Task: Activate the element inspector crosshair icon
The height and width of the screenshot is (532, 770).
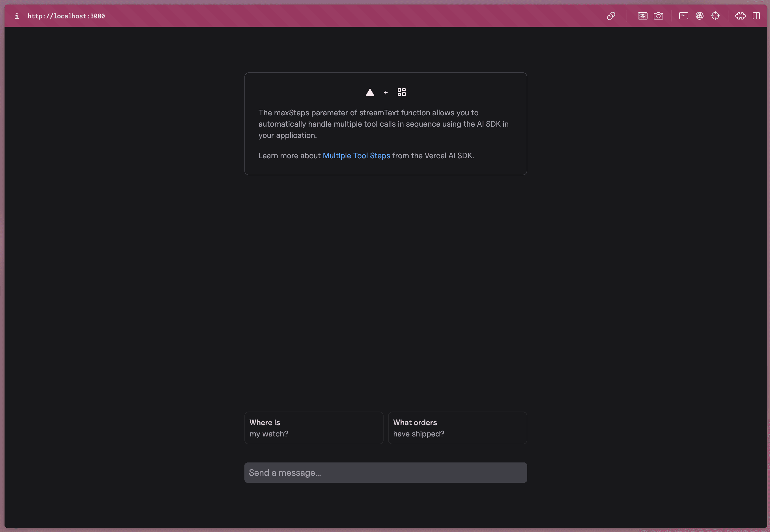Action: click(716, 16)
